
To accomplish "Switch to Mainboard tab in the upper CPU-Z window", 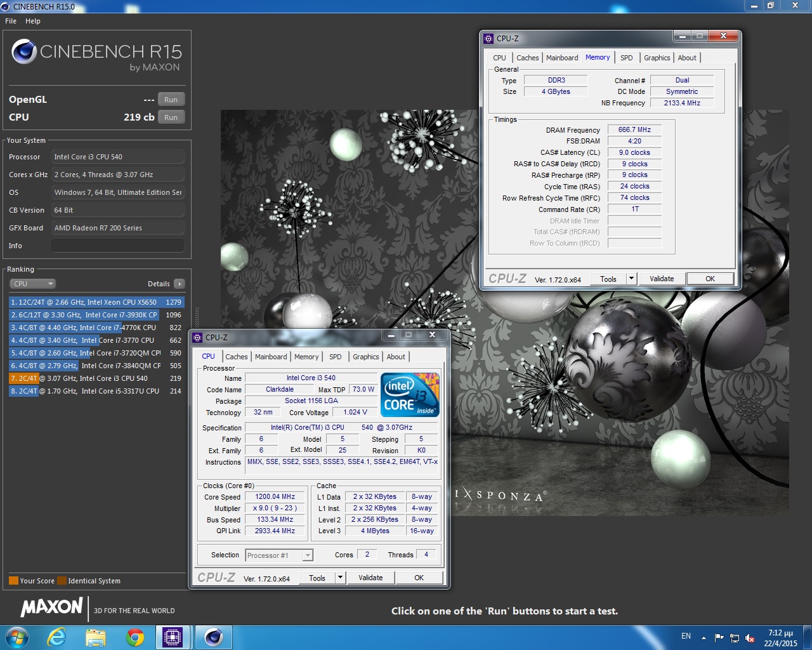I will click(562, 58).
